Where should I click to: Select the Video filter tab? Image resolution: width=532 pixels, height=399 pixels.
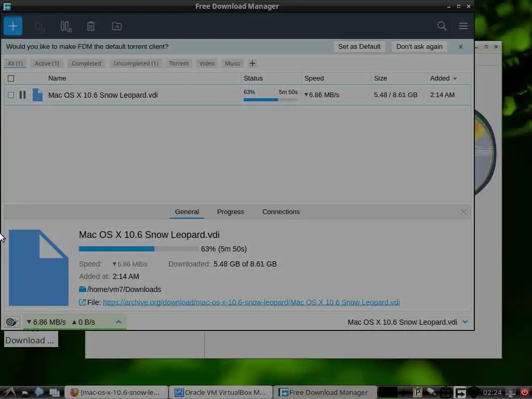point(207,63)
